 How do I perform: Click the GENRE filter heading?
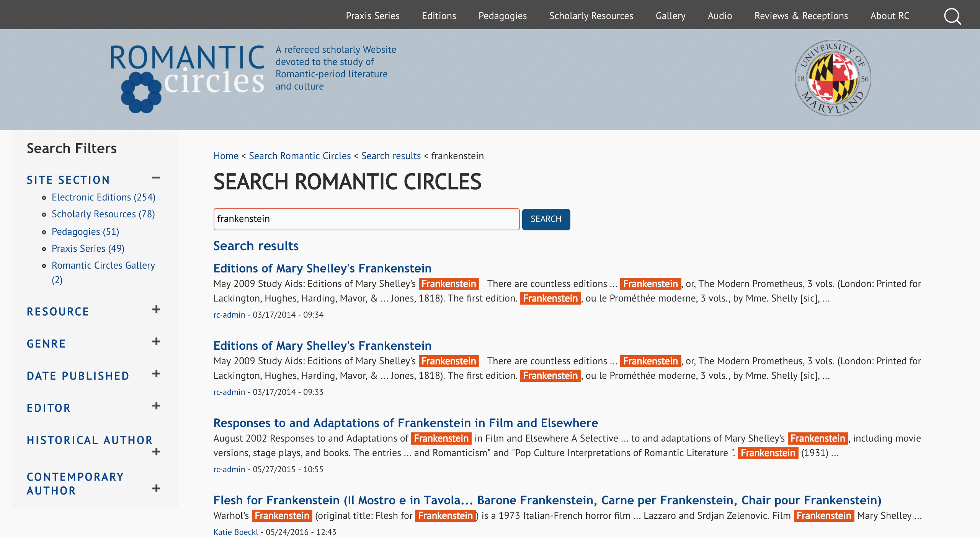point(46,344)
